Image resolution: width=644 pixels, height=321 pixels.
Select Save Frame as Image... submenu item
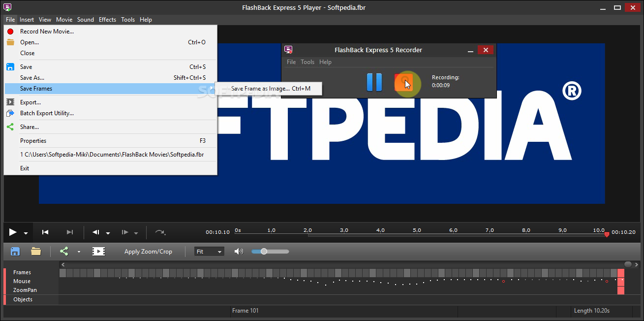point(270,89)
